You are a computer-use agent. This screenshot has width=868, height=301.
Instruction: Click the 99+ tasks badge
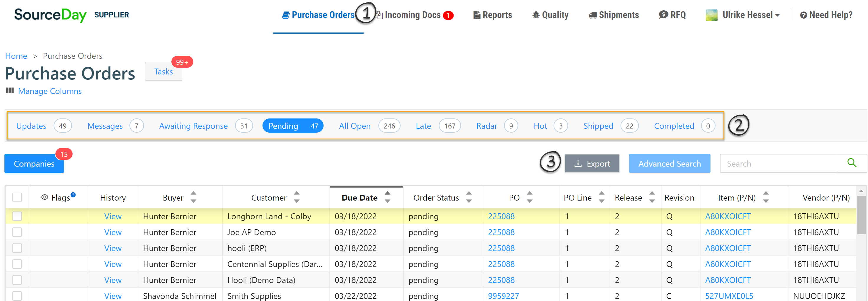pos(182,62)
